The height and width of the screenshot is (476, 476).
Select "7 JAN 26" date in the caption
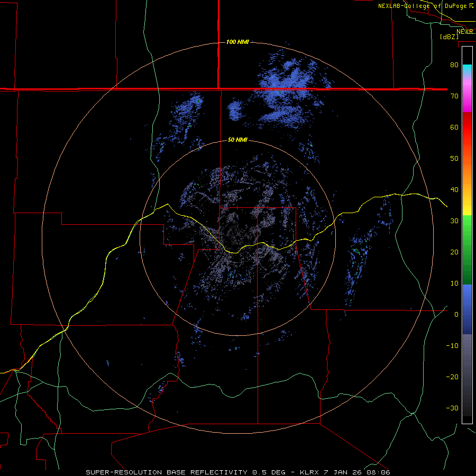342,472
